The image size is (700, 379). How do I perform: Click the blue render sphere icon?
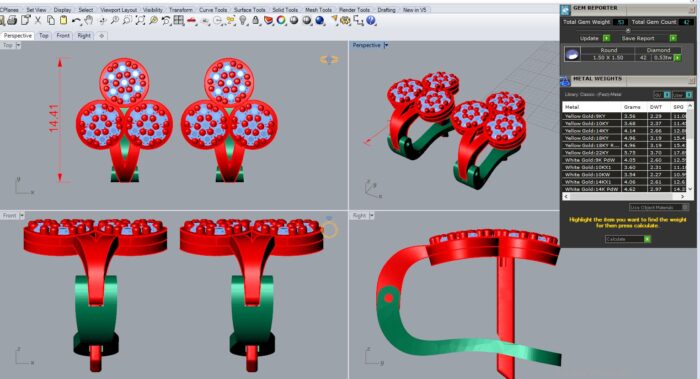tap(320, 20)
